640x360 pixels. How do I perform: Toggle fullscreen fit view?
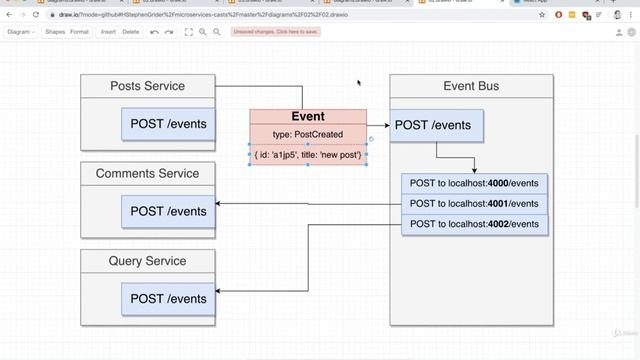(x=189, y=32)
